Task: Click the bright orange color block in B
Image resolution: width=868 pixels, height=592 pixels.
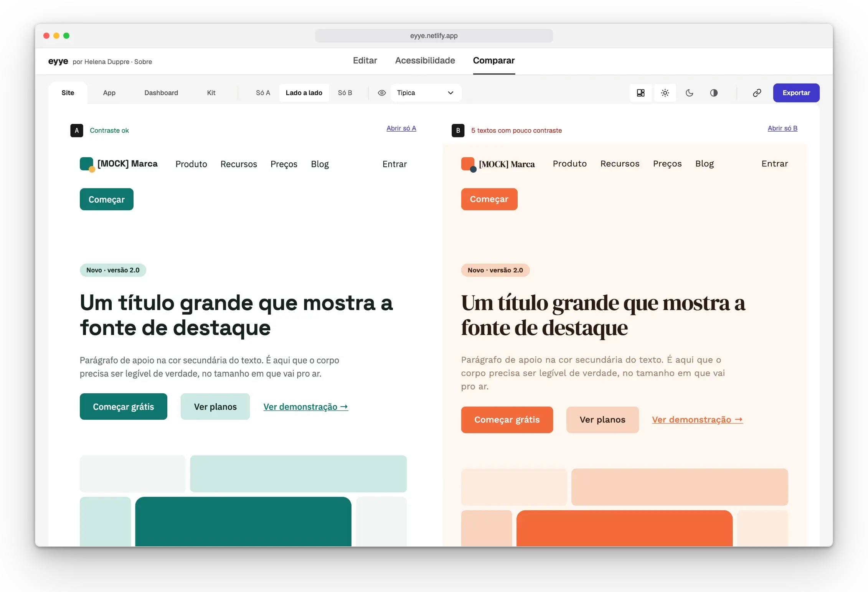Action: click(x=625, y=528)
